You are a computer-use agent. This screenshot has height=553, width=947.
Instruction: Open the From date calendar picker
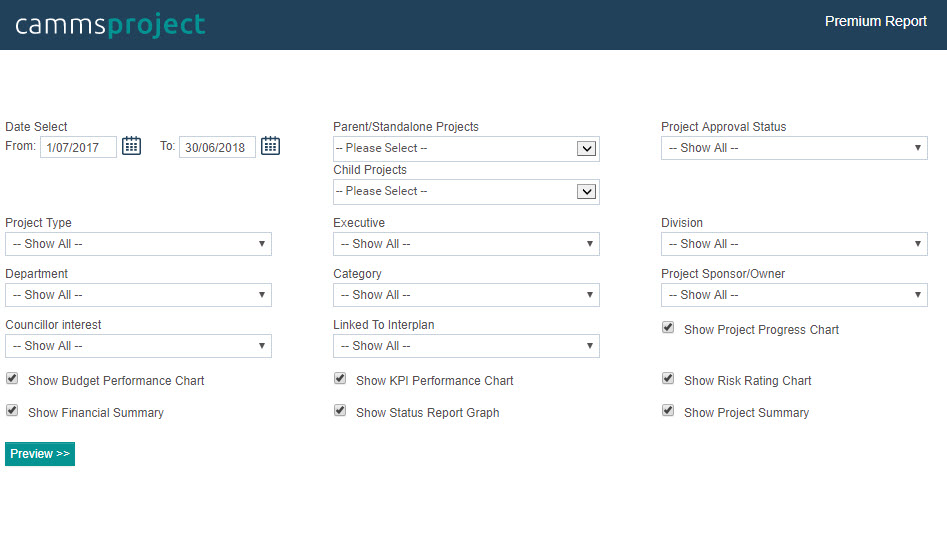pos(132,146)
